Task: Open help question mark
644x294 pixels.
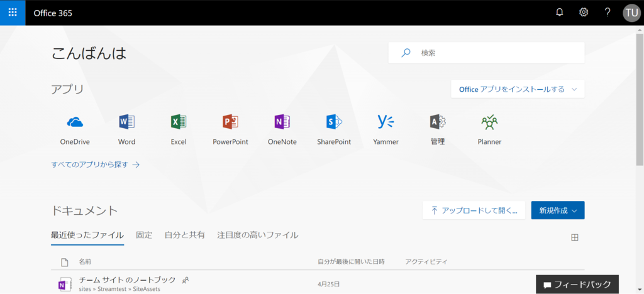Action: pos(608,13)
